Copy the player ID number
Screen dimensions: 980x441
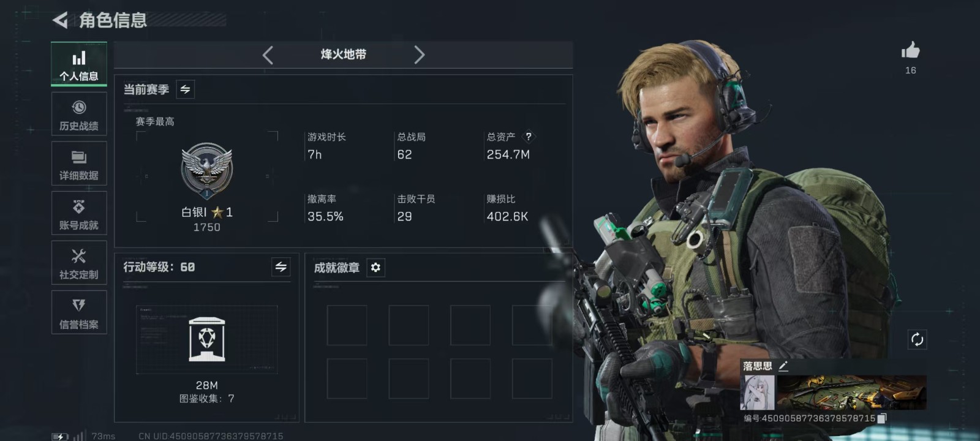coord(882,418)
